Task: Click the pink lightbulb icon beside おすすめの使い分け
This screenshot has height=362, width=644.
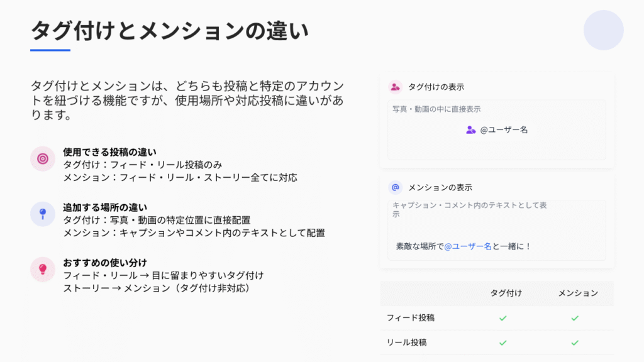Action: click(43, 269)
